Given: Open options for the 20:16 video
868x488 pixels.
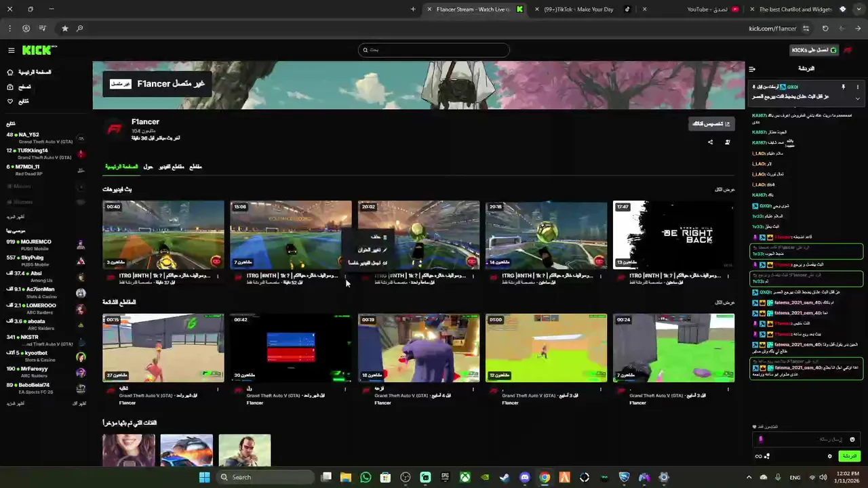Looking at the screenshot, I should (x=600, y=277).
